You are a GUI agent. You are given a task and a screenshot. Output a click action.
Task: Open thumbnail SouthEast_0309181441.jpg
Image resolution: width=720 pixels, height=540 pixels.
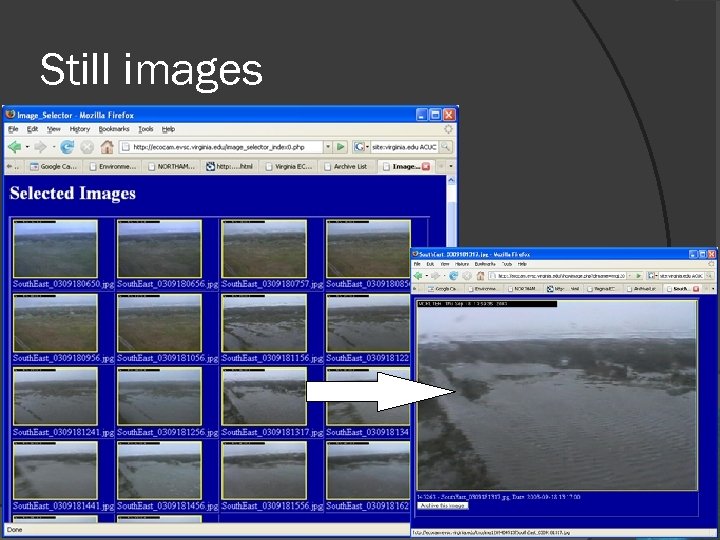tap(56, 470)
